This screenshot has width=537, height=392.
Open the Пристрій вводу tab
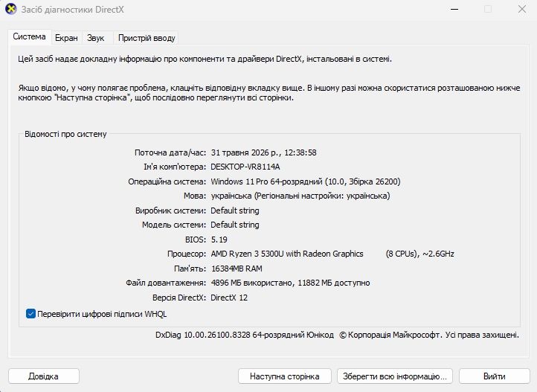pyautogui.click(x=147, y=38)
